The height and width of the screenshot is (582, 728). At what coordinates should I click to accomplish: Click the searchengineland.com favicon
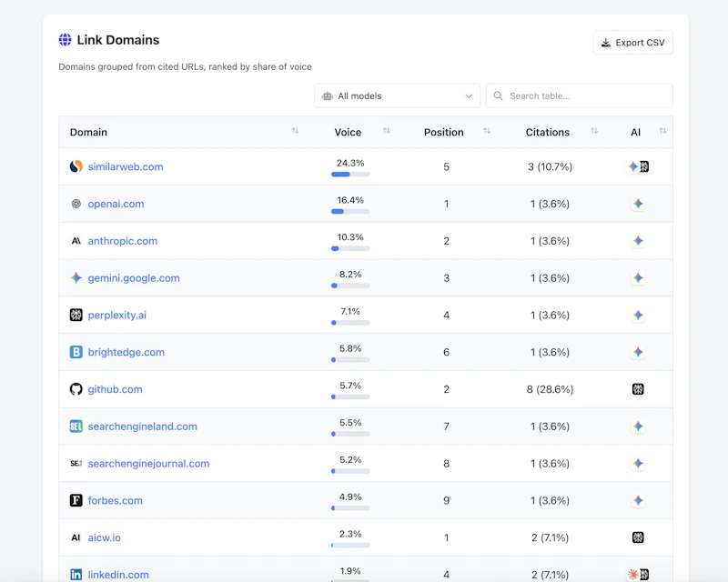pyautogui.click(x=76, y=426)
